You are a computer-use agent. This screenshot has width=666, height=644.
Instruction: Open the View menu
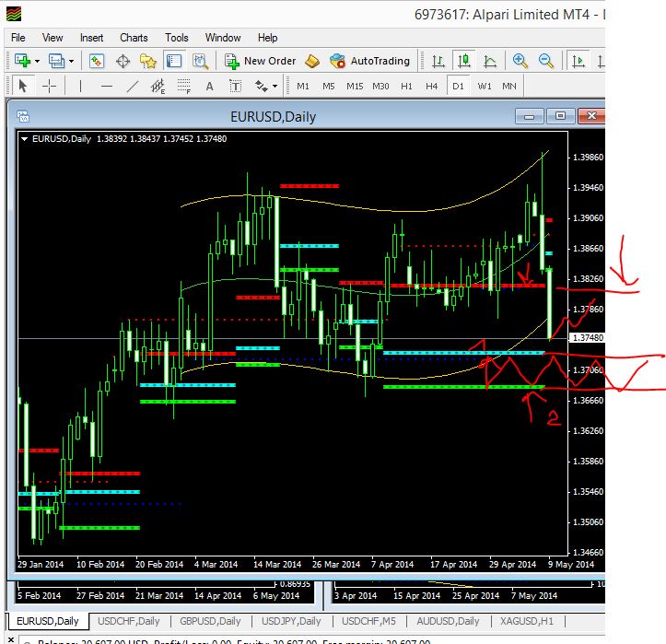click(53, 38)
